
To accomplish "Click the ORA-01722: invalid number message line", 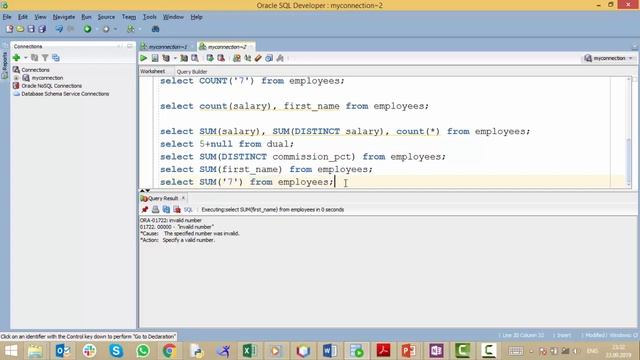I will [x=171, y=220].
